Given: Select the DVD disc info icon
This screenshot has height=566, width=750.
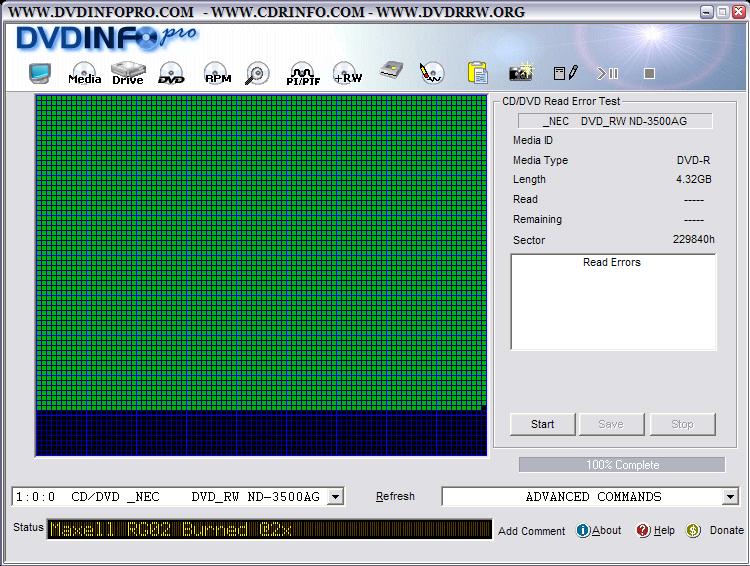Looking at the screenshot, I should point(171,74).
